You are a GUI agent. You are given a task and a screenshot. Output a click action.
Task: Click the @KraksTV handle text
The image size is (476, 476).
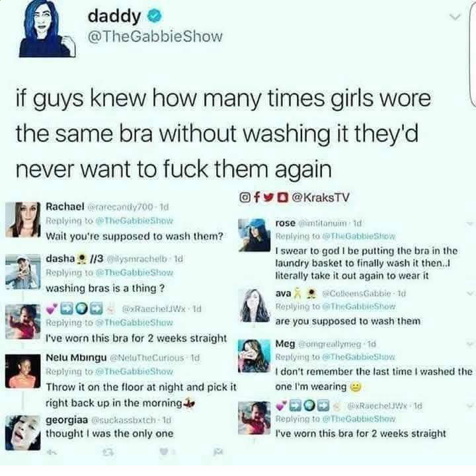[x=321, y=198]
